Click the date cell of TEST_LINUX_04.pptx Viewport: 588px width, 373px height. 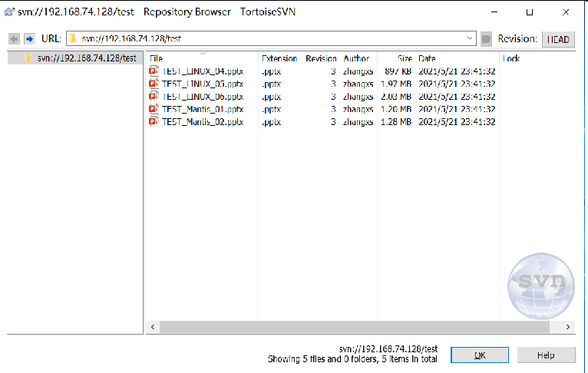(x=457, y=71)
